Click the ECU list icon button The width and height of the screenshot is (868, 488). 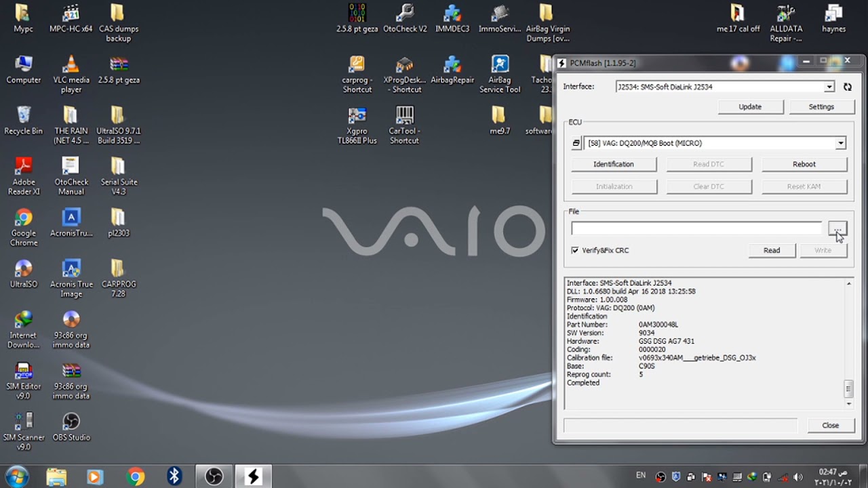coord(576,143)
